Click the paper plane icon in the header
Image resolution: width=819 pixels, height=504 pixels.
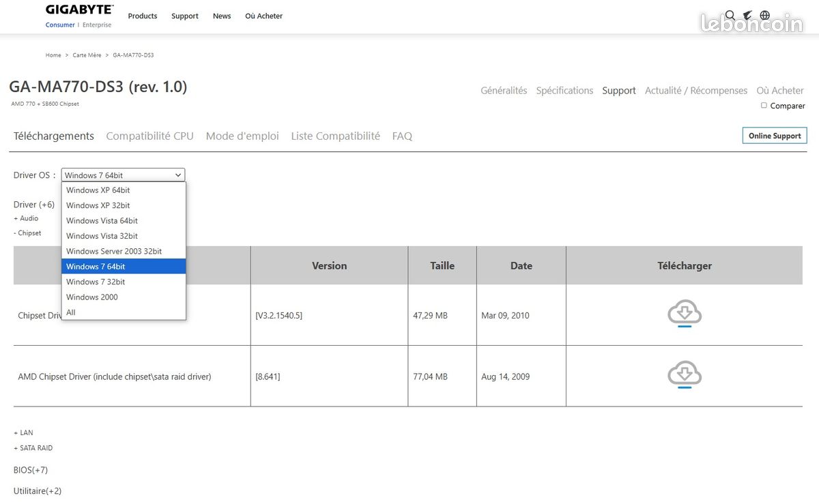[x=747, y=14]
